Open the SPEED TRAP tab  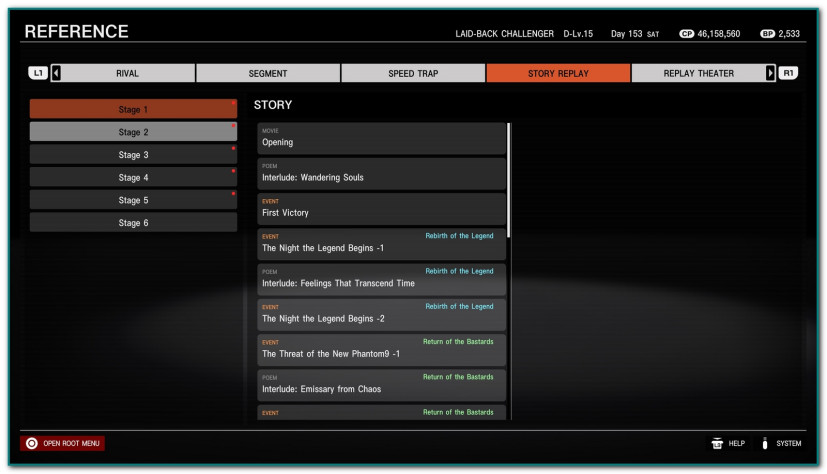pos(413,73)
